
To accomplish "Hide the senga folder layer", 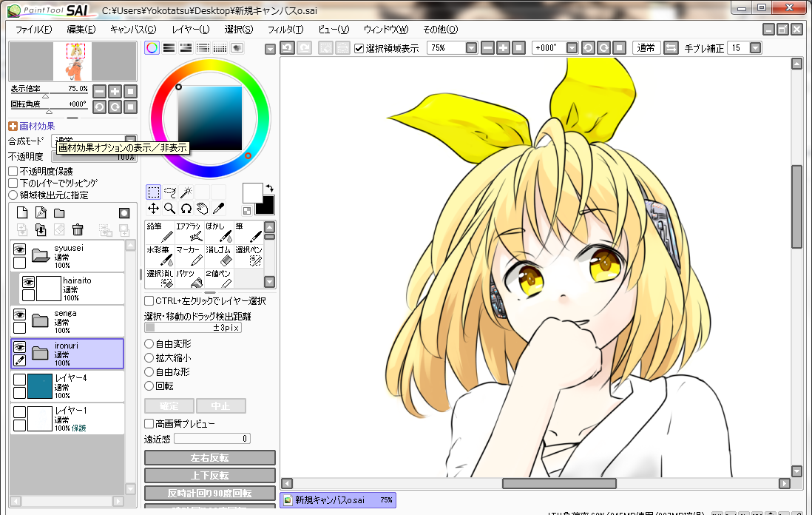I will tap(20, 314).
